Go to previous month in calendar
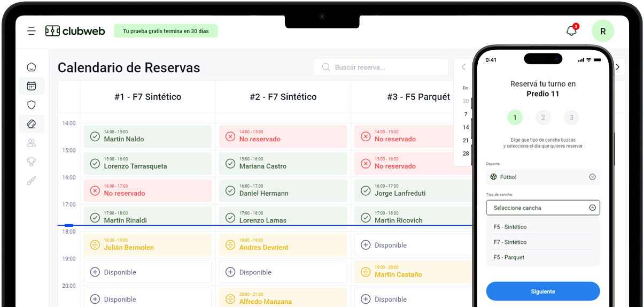Viewport: 644px width, 307px height. pos(463,67)
